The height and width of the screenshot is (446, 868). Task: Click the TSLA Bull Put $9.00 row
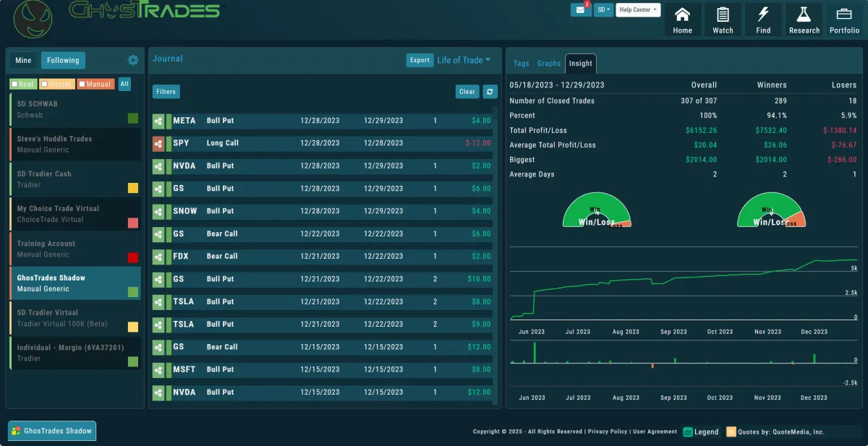coord(323,325)
